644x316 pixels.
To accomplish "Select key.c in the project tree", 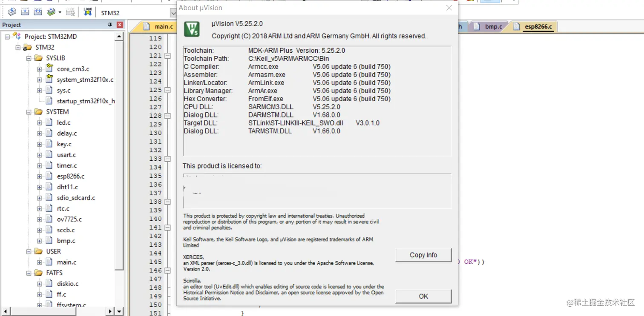I will pyautogui.click(x=64, y=144).
